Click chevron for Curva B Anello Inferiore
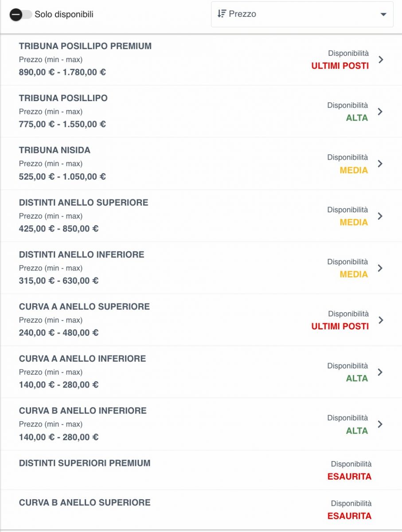 click(x=380, y=424)
